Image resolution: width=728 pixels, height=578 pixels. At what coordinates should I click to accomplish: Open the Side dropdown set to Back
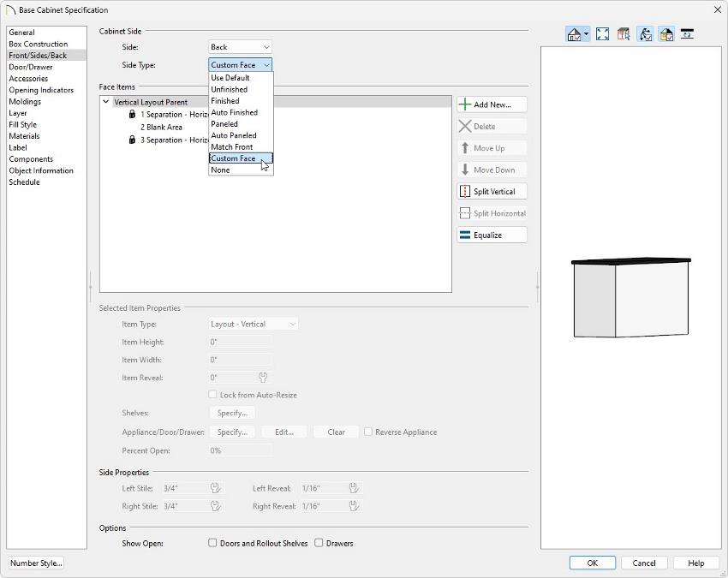239,46
